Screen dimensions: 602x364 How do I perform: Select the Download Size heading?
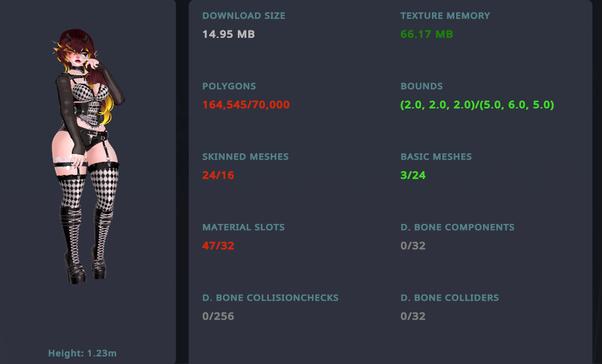[244, 16]
